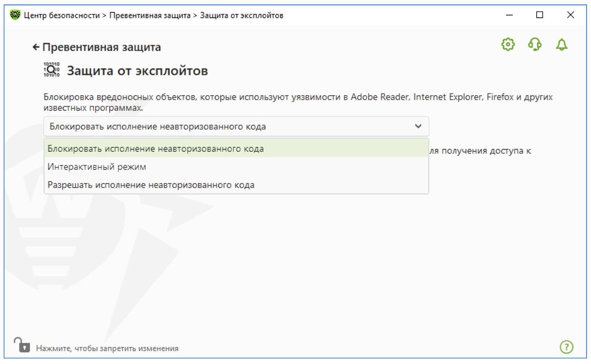The image size is (591, 364).
Task: Click the Защита от эксплойтов heading
Action: click(x=137, y=71)
